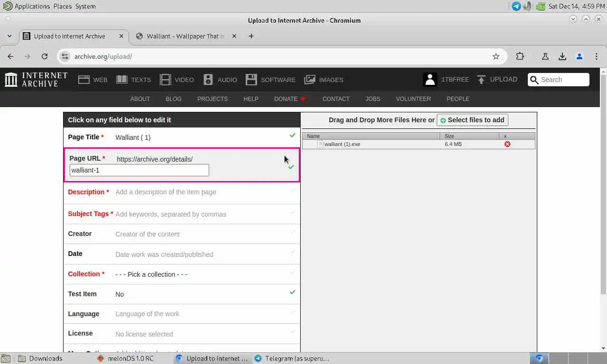Sort file list by Size column
607x364 pixels.
[x=469, y=136]
